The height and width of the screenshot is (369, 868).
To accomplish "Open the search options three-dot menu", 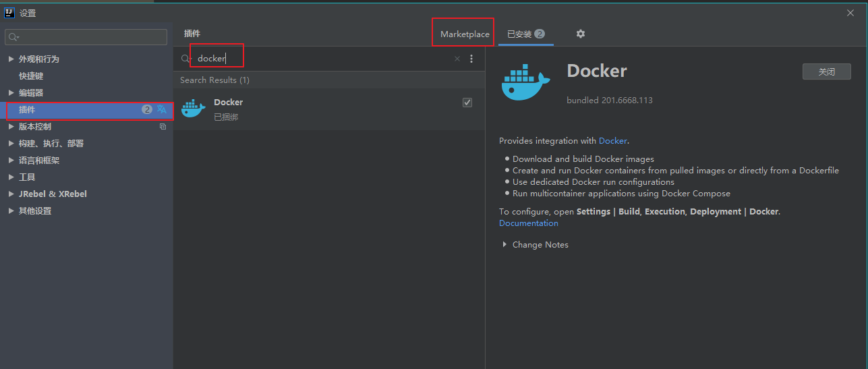I will (x=471, y=59).
